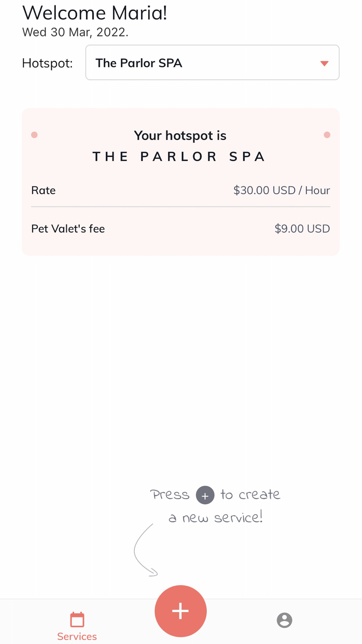The height and width of the screenshot is (644, 362).
Task: Click 'a new service!' hint text
Action: click(x=216, y=518)
